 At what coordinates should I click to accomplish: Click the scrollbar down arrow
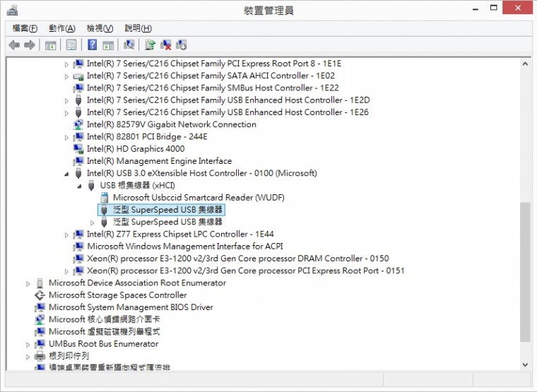point(525,365)
